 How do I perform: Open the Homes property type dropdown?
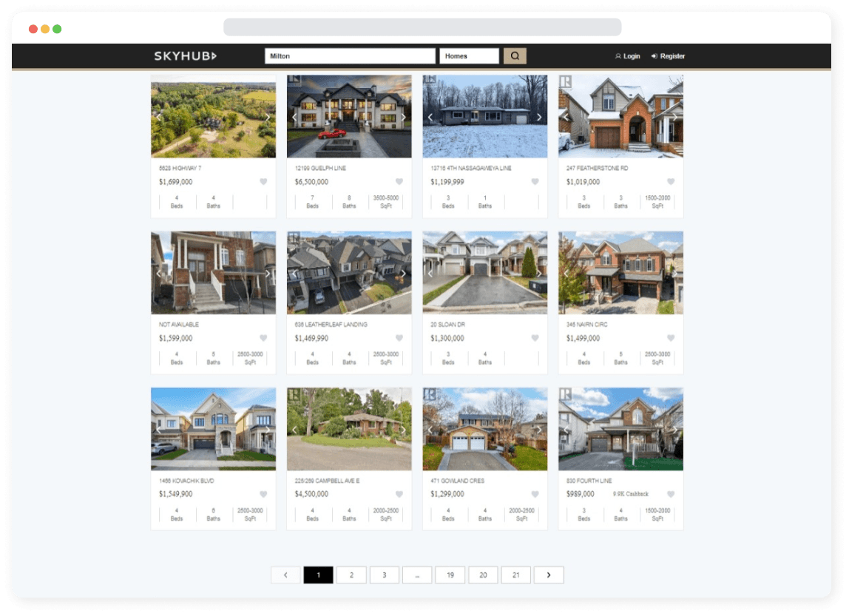[469, 56]
